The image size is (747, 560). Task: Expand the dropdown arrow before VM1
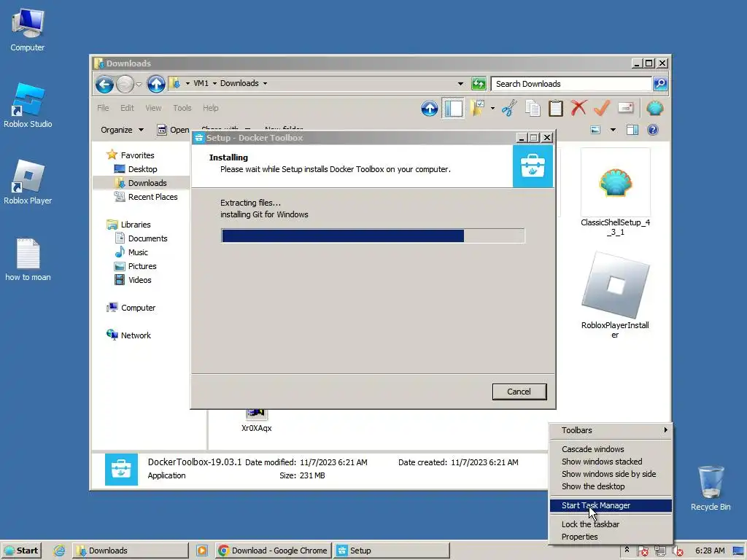pos(187,83)
